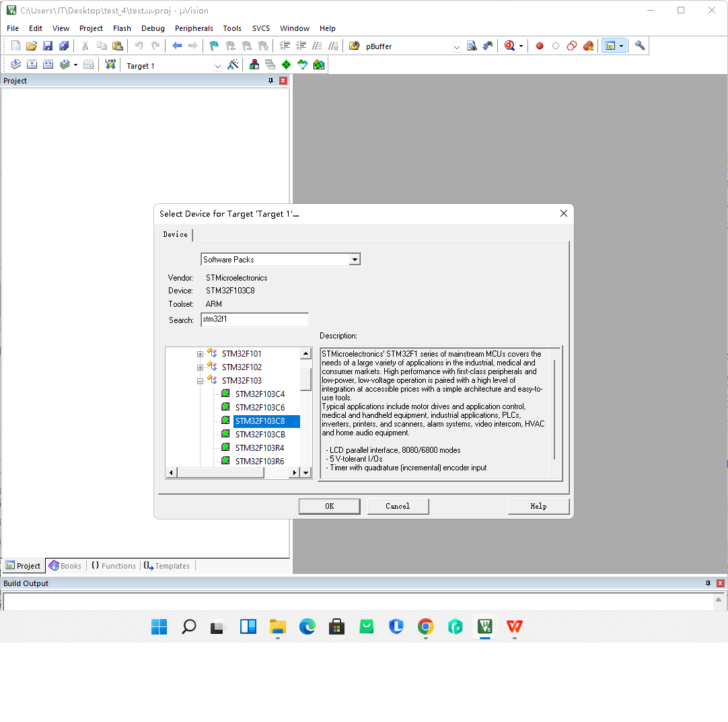
Task: Click the device Search input field
Action: (254, 320)
